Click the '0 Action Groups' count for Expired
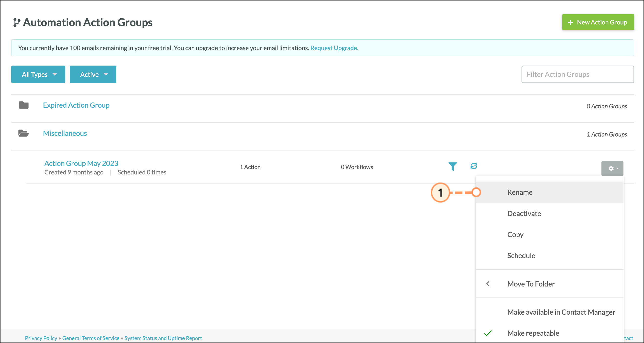This screenshot has width=644, height=343. pos(607,106)
